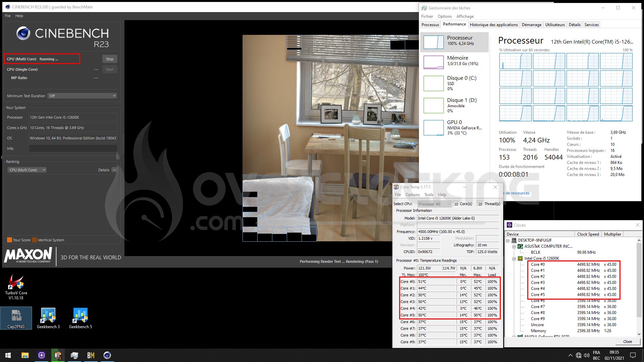Open the Ranking CPU (Multi Core) dropdown

click(x=26, y=170)
